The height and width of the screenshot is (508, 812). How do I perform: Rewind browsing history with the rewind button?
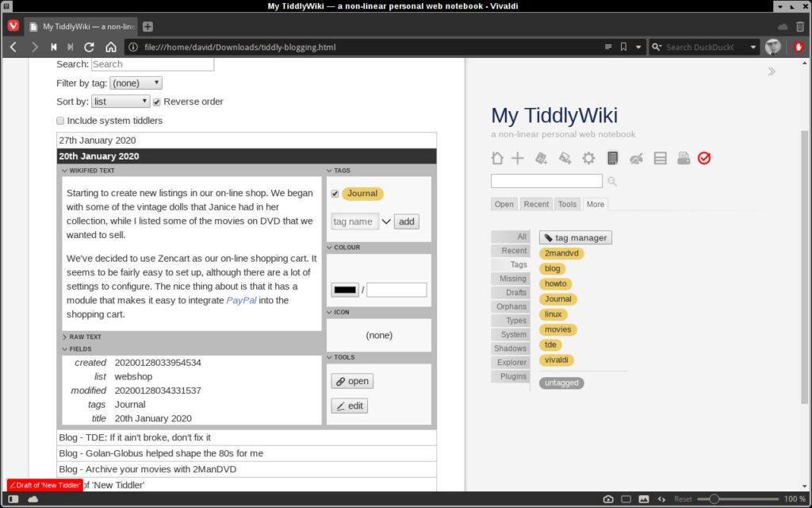(x=53, y=47)
